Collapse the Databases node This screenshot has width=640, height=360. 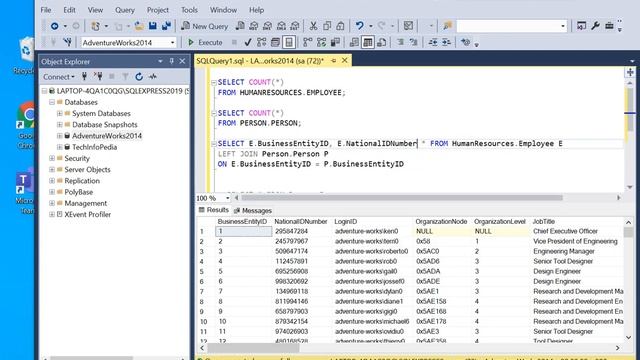tap(52, 102)
